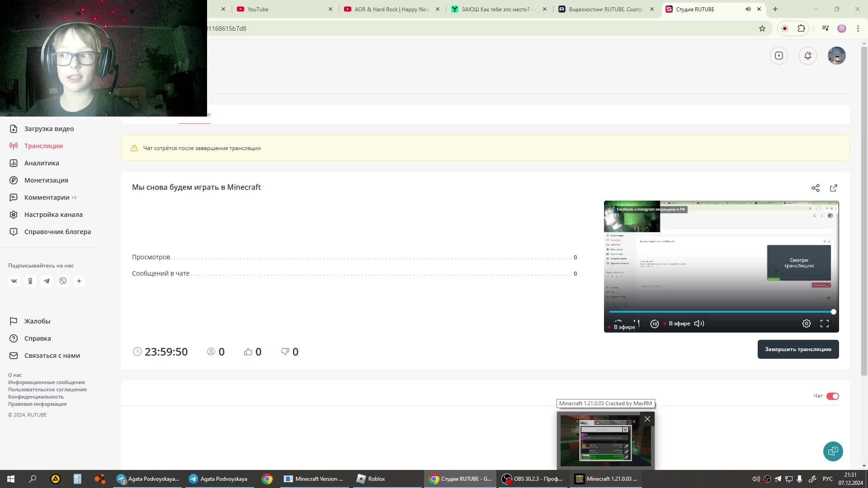
Task: Expand more social networks plus icon
Action: click(x=79, y=281)
